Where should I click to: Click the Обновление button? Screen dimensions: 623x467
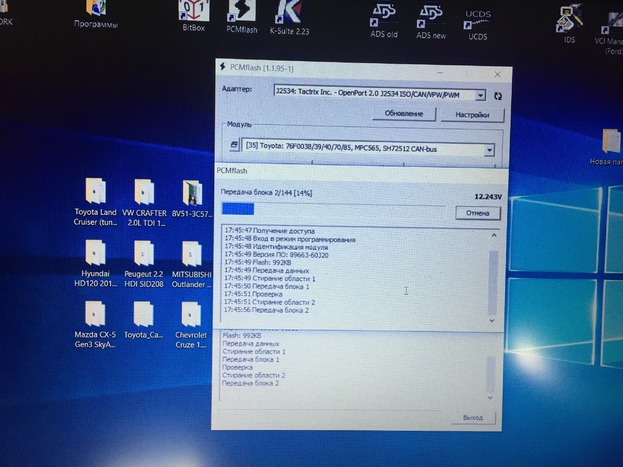coord(406,115)
